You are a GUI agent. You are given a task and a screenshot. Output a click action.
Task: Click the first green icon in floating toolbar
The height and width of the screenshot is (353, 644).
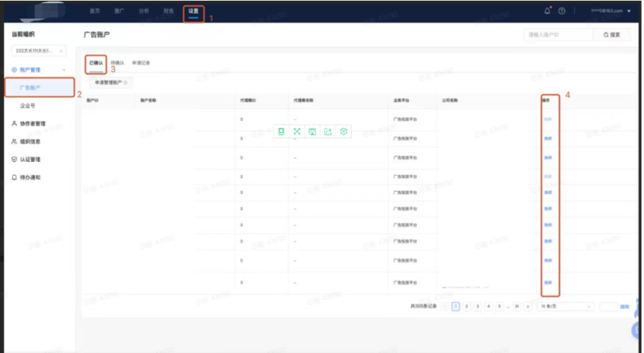[281, 131]
